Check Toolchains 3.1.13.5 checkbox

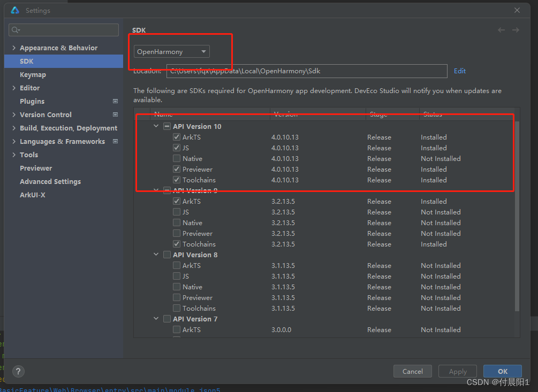(176, 308)
